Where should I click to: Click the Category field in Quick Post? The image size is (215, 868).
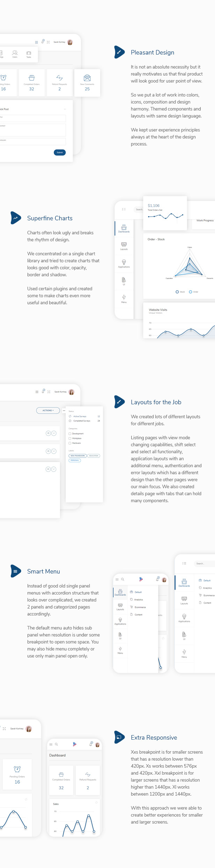coord(33,141)
